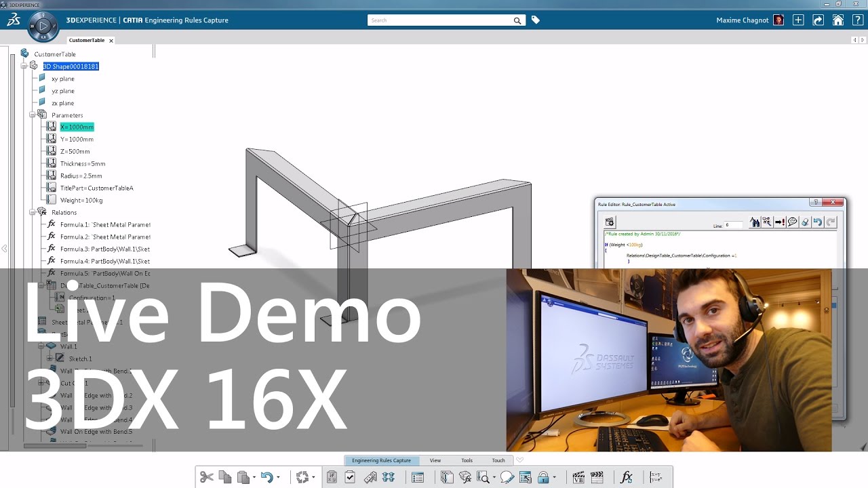
Task: Open the help question mark in top bar
Action: tap(858, 20)
